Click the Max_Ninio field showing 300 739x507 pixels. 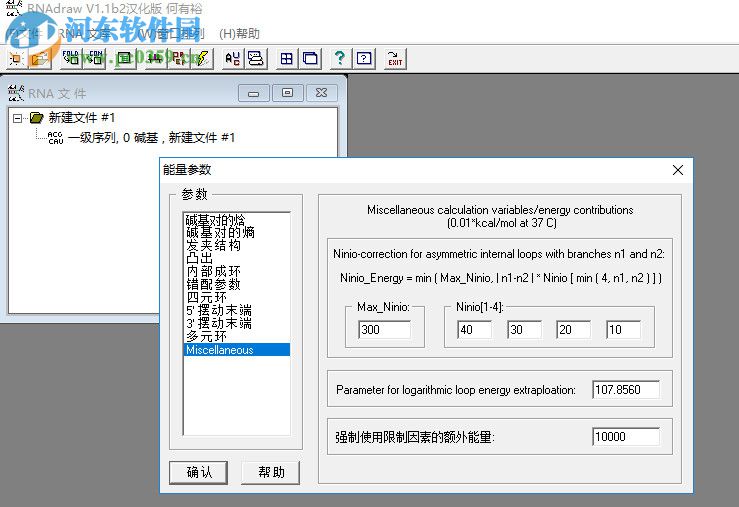(x=384, y=329)
